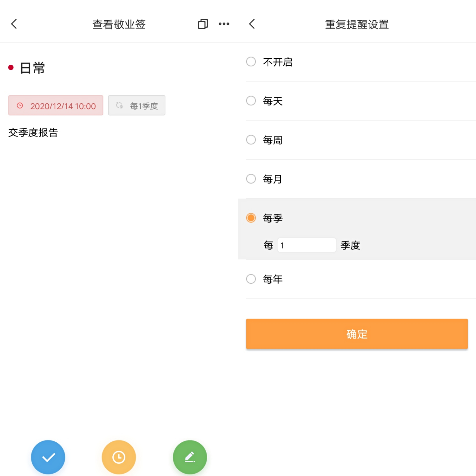Focus the quarter interval number field
This screenshot has height=476, width=476.
(x=307, y=245)
